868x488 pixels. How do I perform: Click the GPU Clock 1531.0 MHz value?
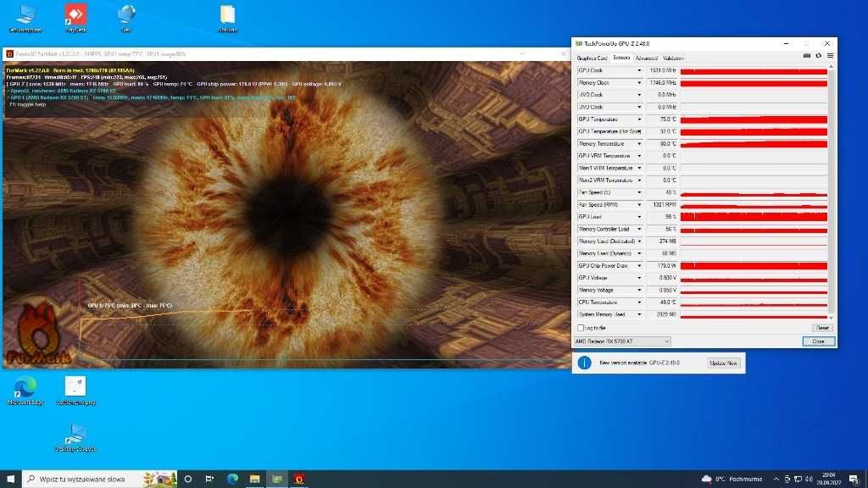[x=662, y=71]
